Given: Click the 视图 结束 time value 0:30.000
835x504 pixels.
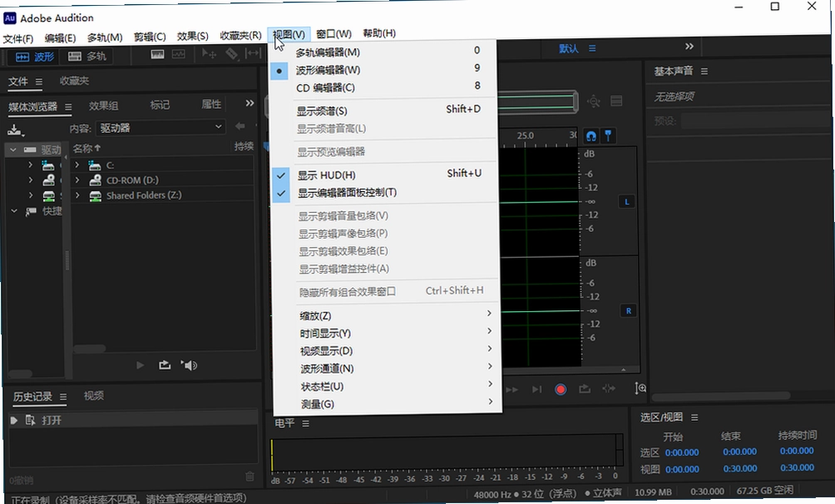Looking at the screenshot, I should (x=740, y=468).
